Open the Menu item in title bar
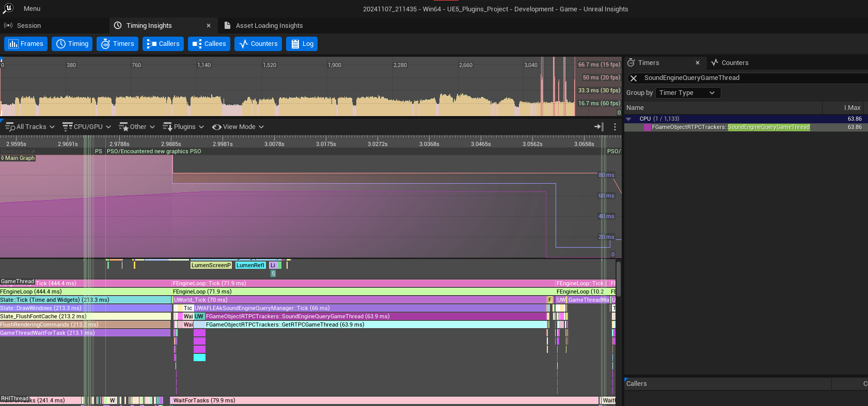This screenshot has height=406, width=868. (32, 9)
